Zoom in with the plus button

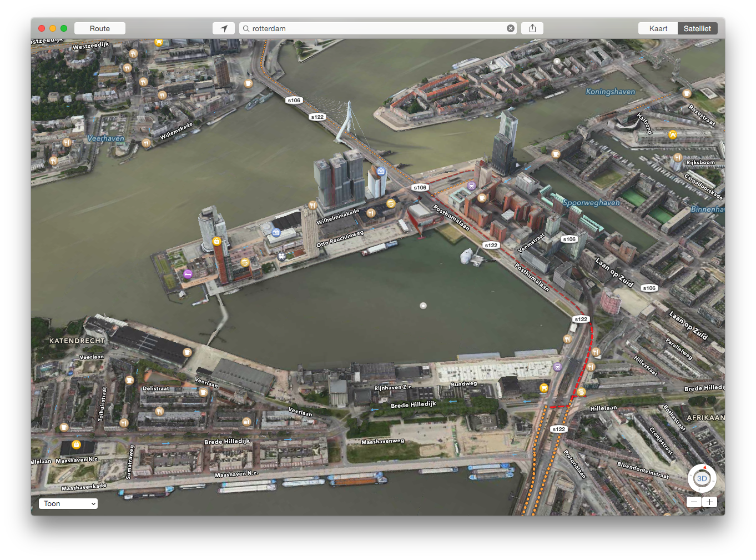click(709, 502)
